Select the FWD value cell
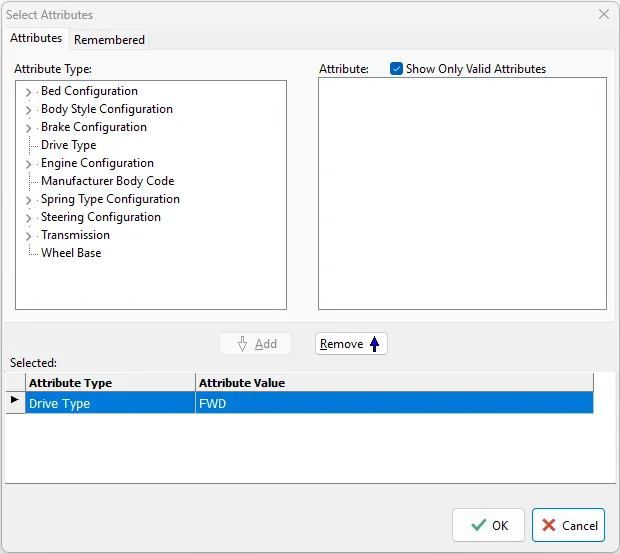 [x=393, y=403]
